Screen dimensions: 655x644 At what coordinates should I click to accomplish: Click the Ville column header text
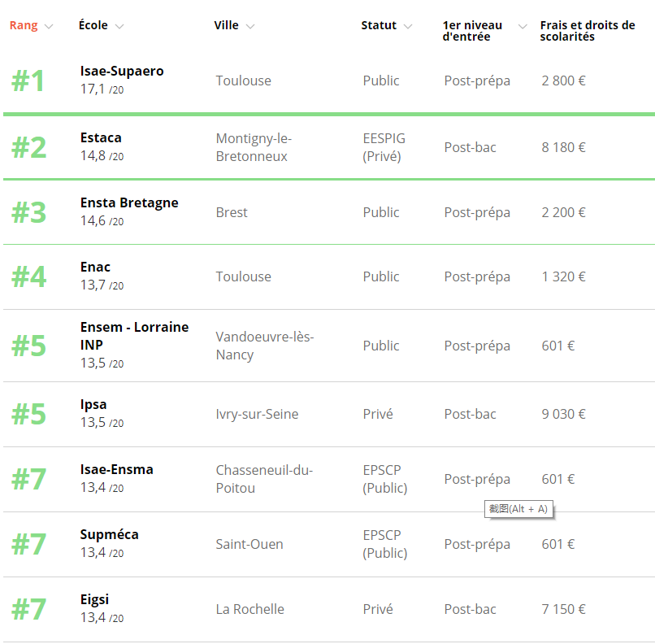pyautogui.click(x=226, y=25)
